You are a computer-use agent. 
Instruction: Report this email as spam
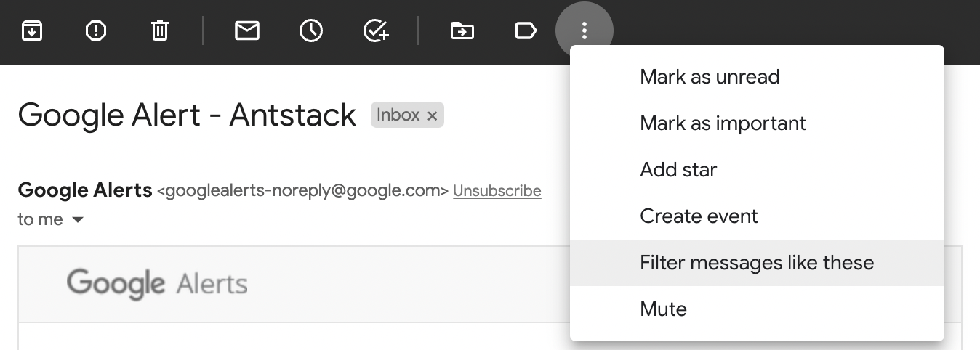click(96, 30)
